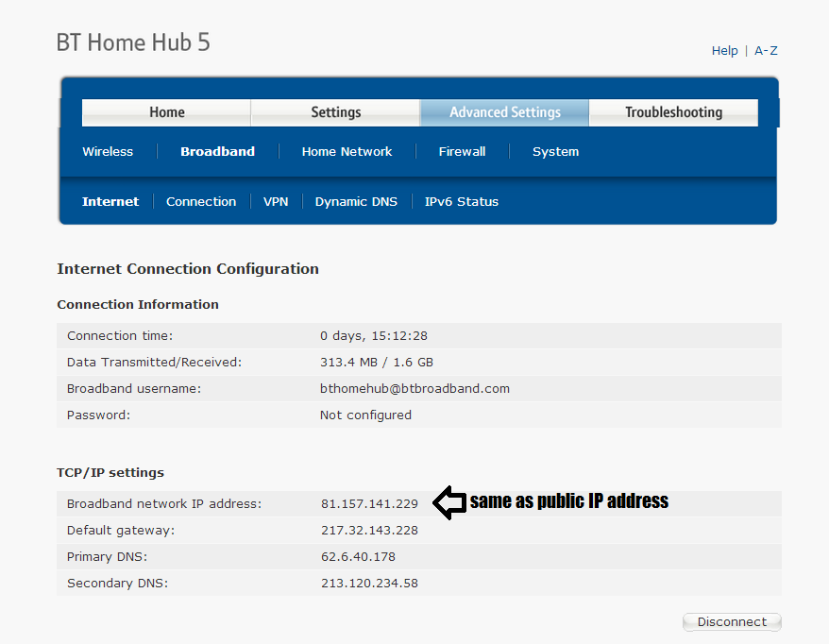Click the BT Home Hub 5 title
This screenshot has height=644, width=829.
(x=133, y=42)
